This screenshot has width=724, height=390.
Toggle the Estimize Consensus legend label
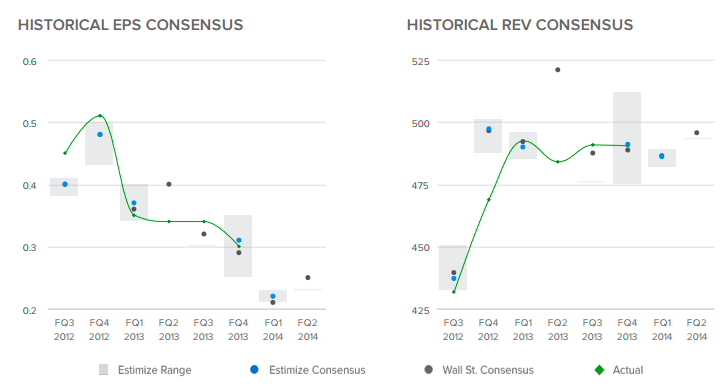(317, 370)
